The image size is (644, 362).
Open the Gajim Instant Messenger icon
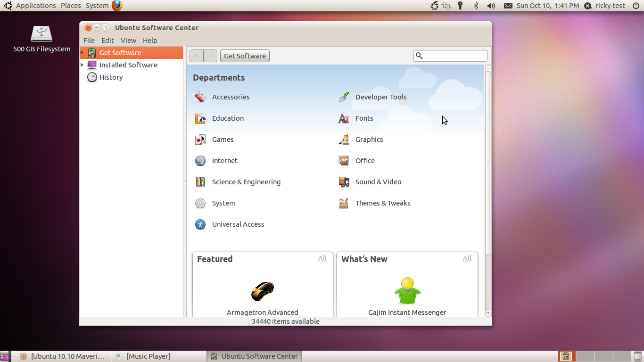click(407, 291)
